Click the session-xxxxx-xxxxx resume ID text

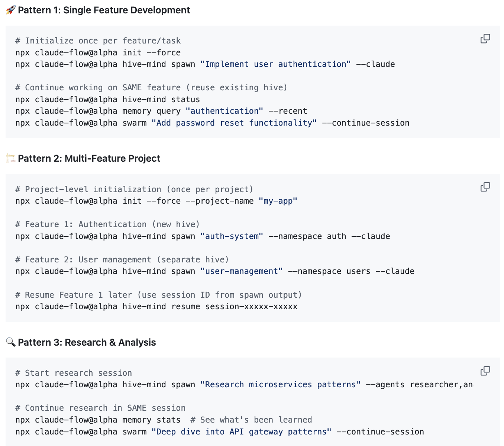(251, 307)
